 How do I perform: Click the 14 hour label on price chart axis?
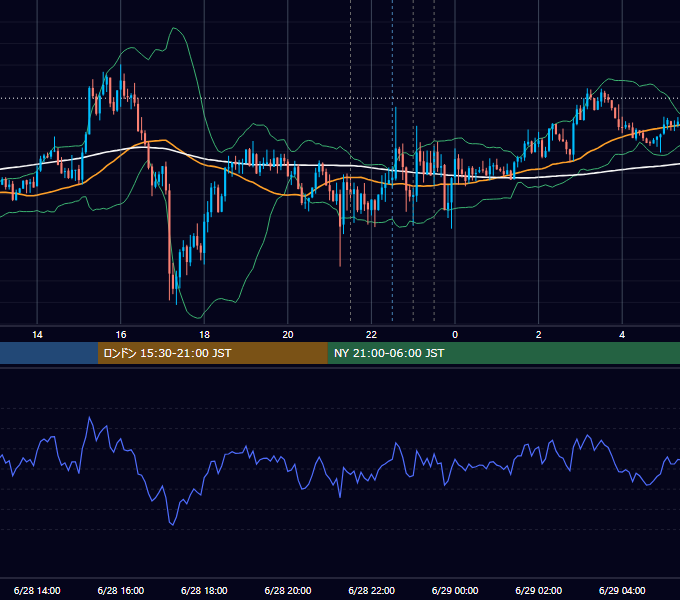pos(37,335)
